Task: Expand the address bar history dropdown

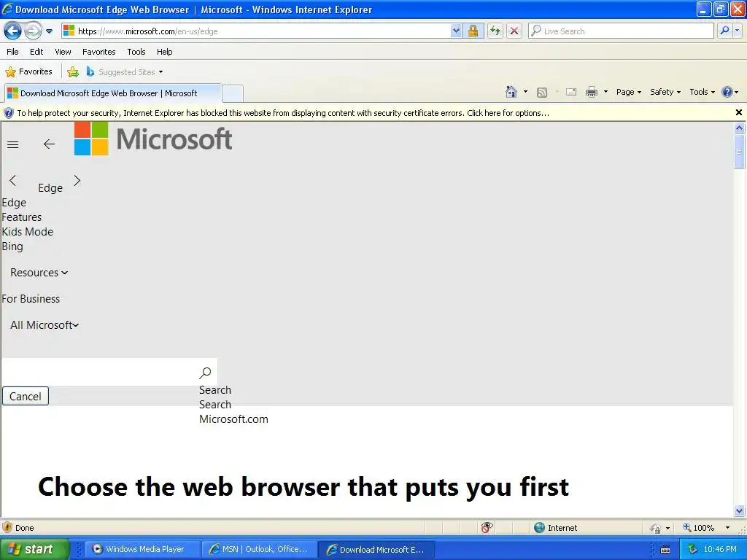Action: pyautogui.click(x=456, y=31)
